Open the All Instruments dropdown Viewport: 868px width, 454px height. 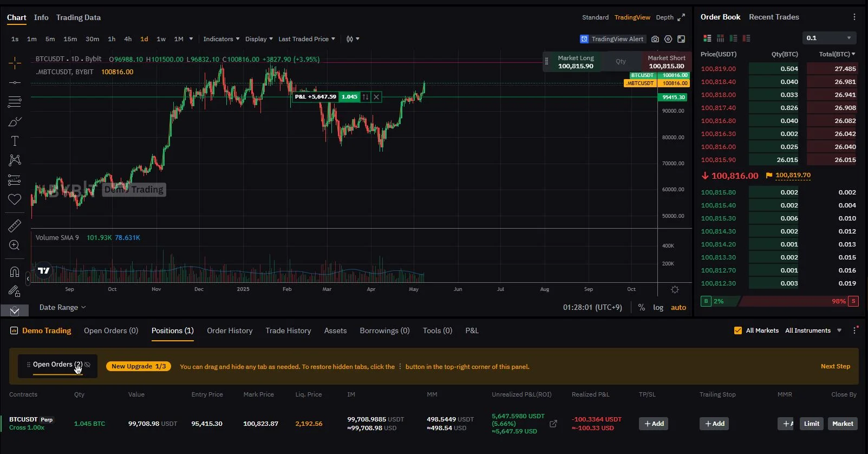[x=813, y=330]
